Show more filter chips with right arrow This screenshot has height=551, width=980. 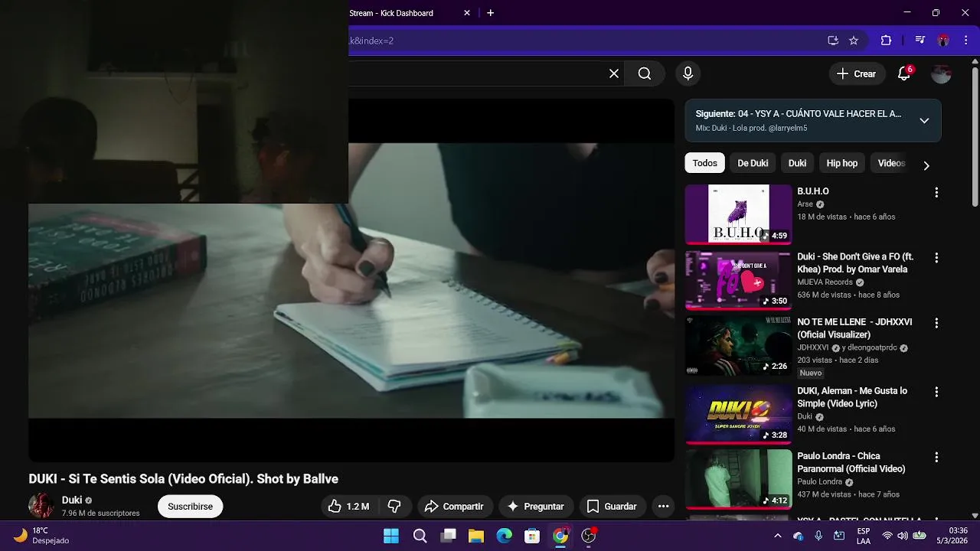tap(926, 165)
